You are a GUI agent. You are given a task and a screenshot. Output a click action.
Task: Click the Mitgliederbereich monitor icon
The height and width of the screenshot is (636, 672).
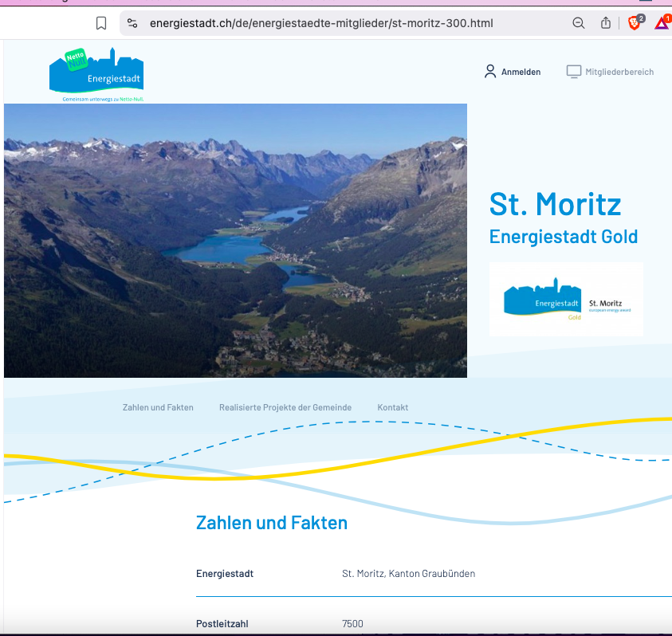[574, 72]
